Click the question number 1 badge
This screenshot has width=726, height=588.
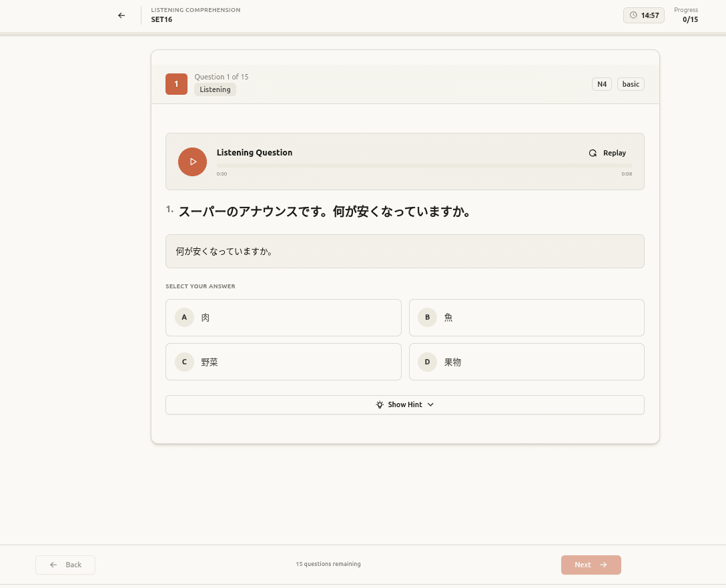click(176, 84)
